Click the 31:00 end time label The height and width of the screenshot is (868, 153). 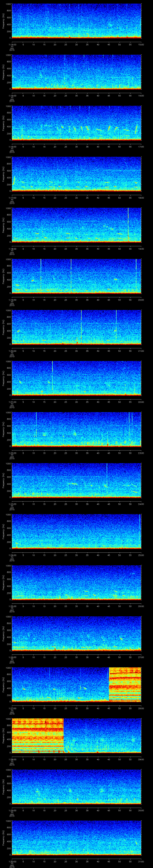141,862
